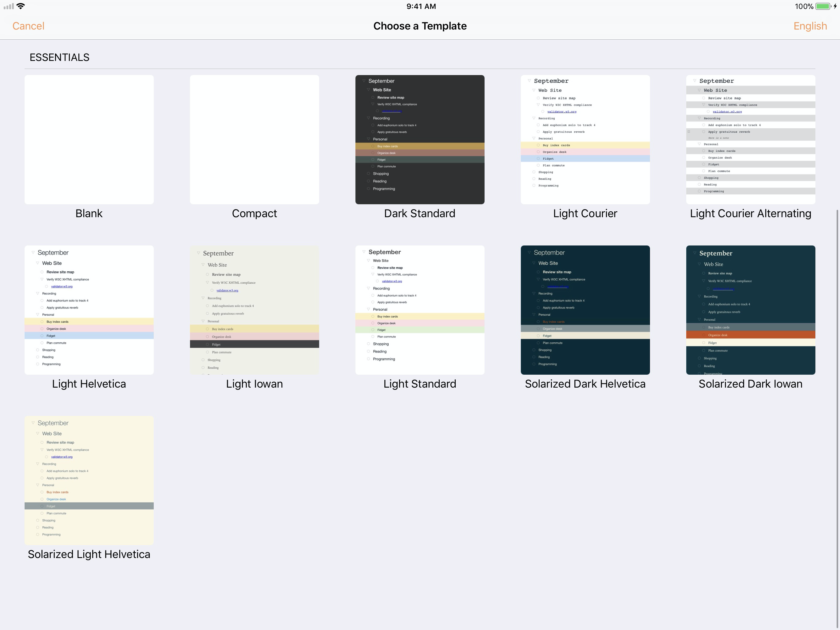This screenshot has width=840, height=630.
Task: Click the Dark Standard label text
Action: 420,213
